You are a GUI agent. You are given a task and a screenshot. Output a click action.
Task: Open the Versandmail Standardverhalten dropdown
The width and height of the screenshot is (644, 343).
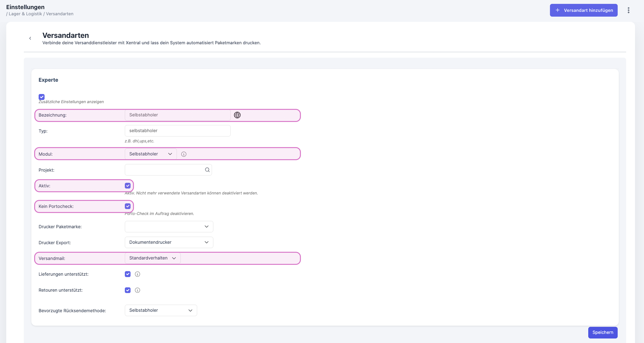click(x=153, y=258)
